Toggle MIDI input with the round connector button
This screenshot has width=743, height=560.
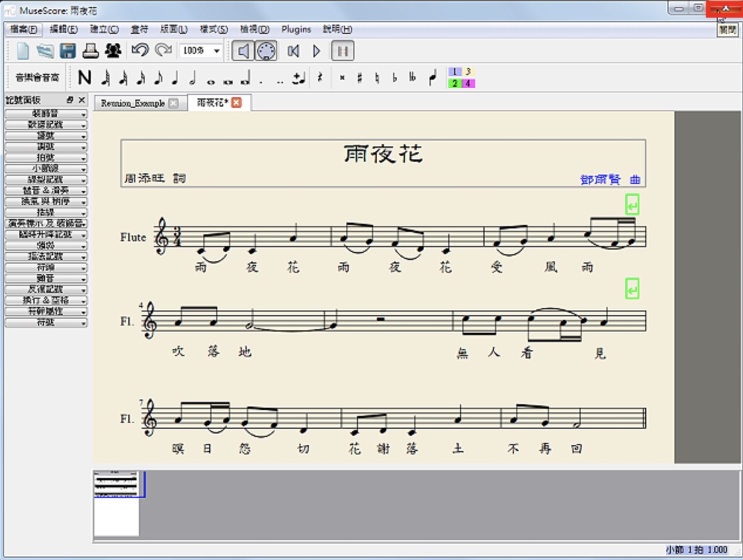(x=266, y=51)
